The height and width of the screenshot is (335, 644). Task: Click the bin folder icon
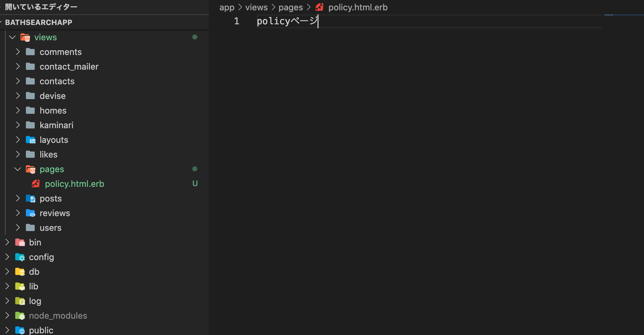click(x=20, y=242)
